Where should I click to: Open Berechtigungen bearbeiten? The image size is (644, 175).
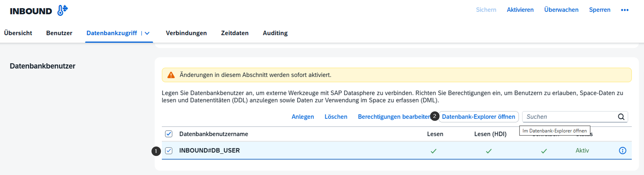coord(393,117)
